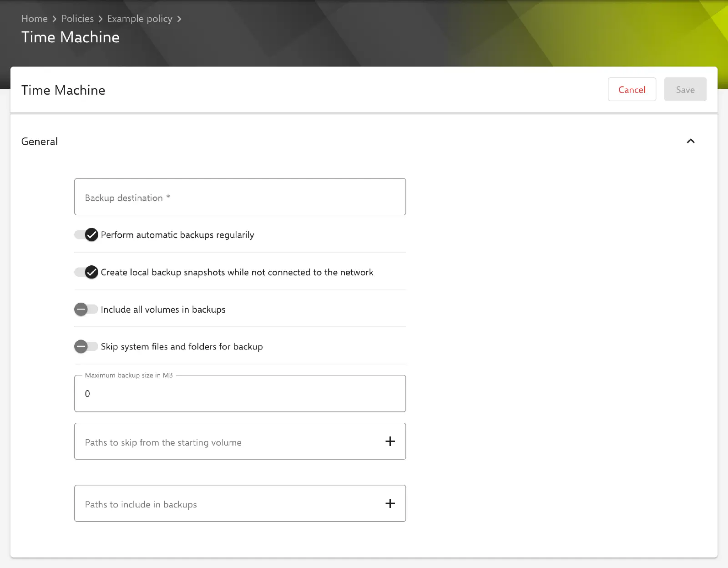728x568 pixels.
Task: Click the Cancel button
Action: pyautogui.click(x=632, y=90)
